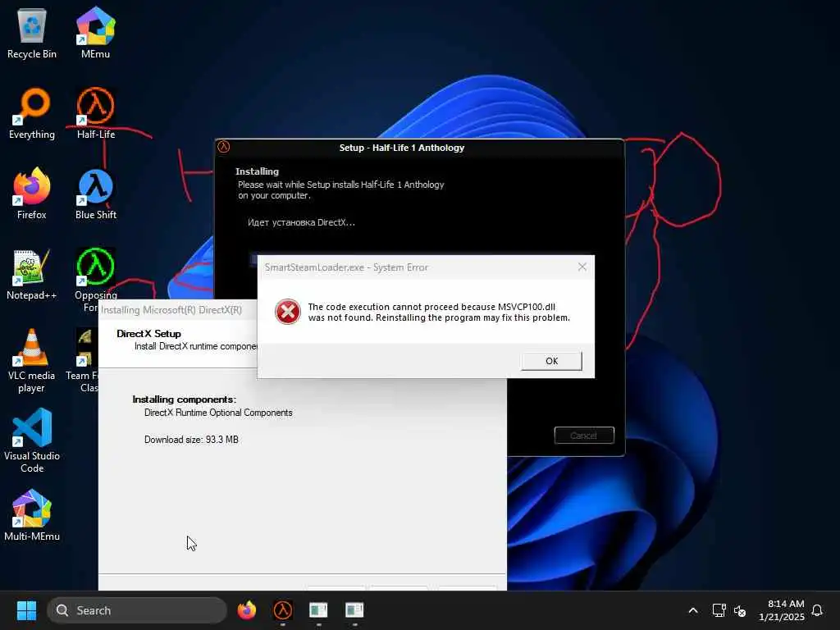Click the taskbar Search box

tap(137, 610)
